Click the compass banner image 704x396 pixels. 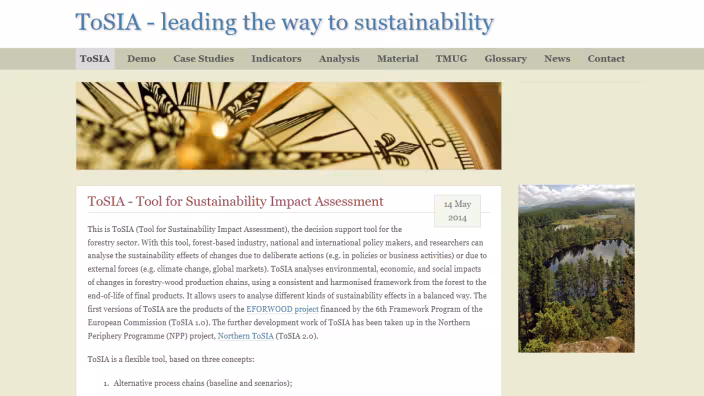coord(289,126)
